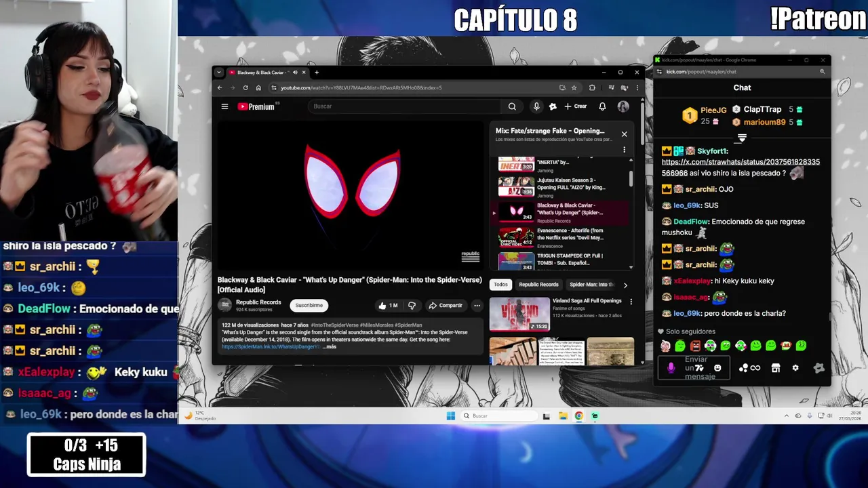Click the Suscribirme button

[309, 306]
